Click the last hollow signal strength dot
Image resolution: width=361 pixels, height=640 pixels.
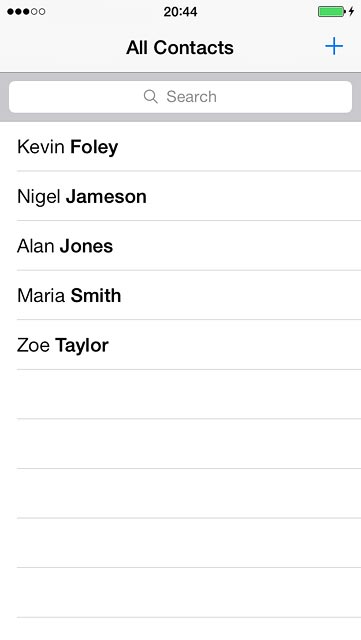(41, 11)
